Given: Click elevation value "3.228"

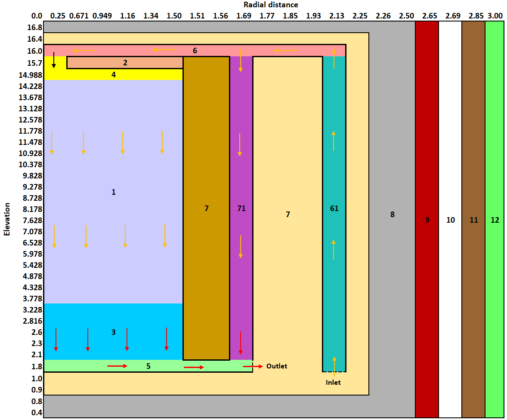Looking at the screenshot, I should 32,310.
